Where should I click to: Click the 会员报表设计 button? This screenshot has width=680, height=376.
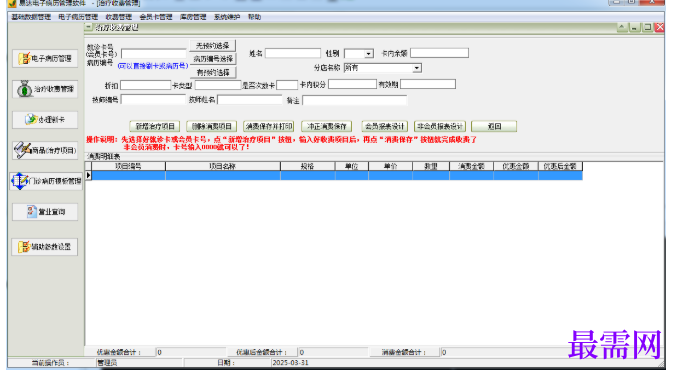click(385, 127)
